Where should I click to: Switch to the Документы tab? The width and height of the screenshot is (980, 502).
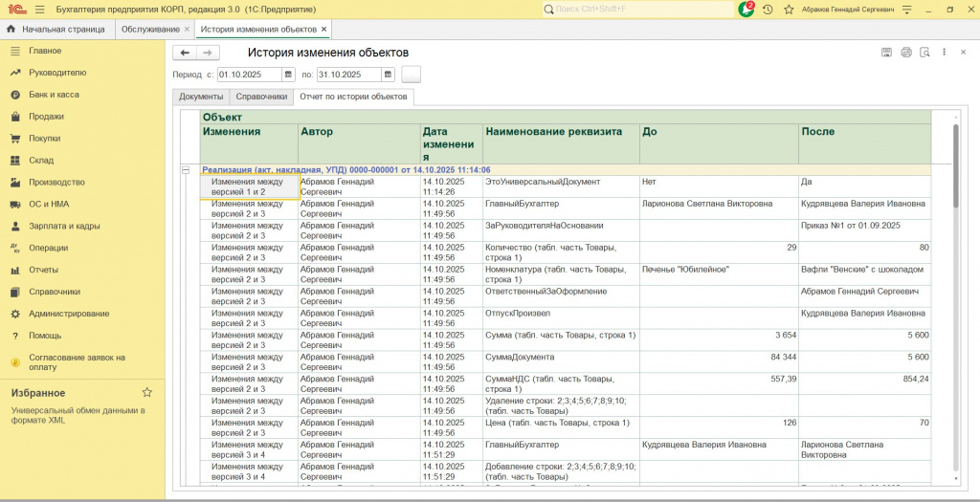tap(201, 97)
